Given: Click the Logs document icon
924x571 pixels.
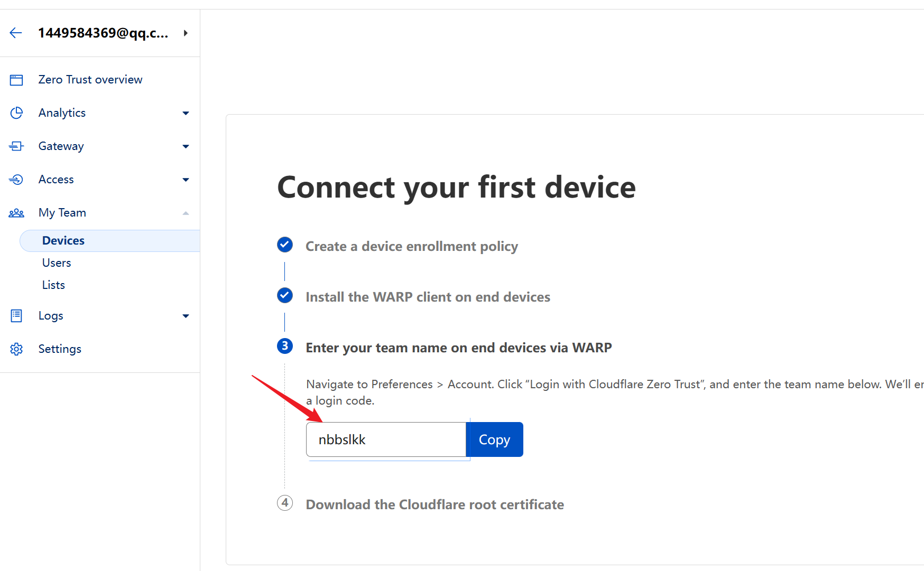Looking at the screenshot, I should 16,316.
